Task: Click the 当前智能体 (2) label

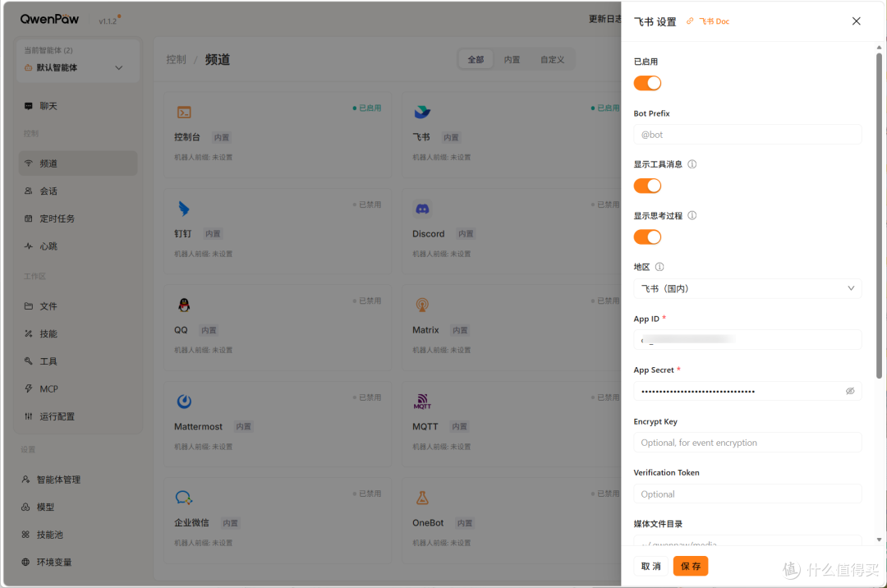Action: click(x=48, y=50)
